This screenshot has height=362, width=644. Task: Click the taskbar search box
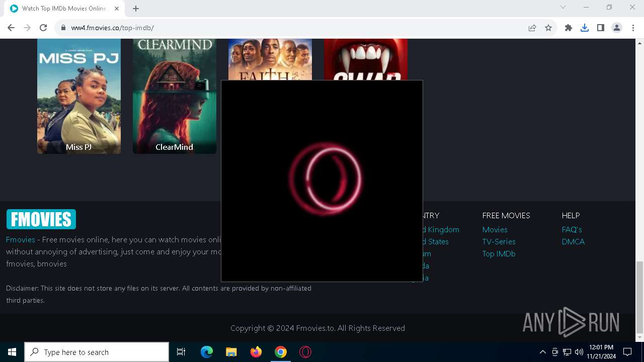click(97, 352)
